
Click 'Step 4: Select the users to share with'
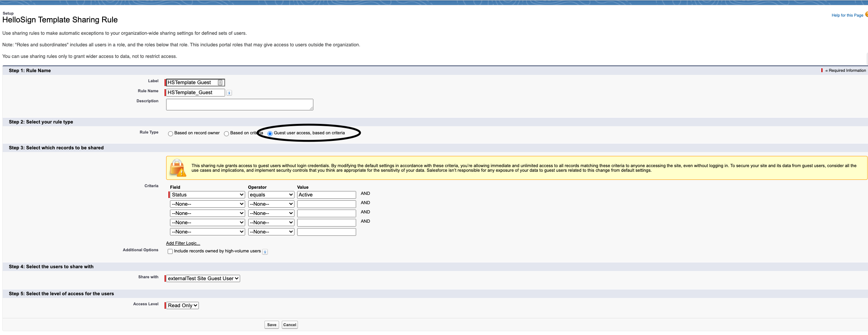pyautogui.click(x=51, y=267)
